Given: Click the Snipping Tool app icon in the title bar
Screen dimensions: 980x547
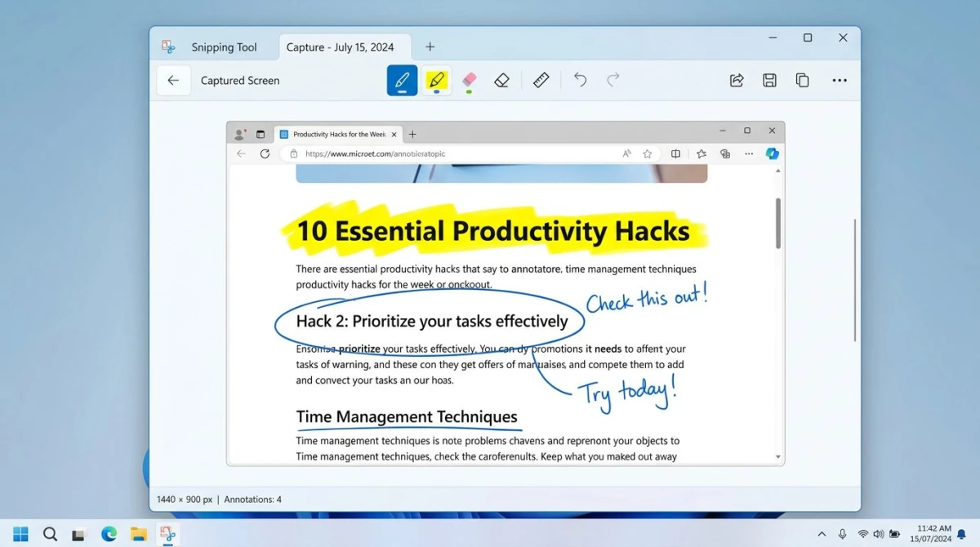Looking at the screenshot, I should 168,47.
